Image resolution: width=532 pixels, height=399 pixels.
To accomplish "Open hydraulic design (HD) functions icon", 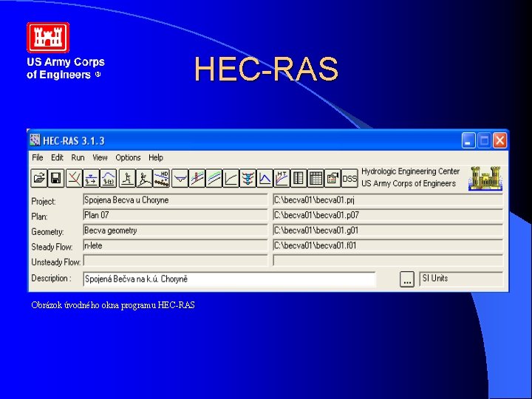I will pos(161,178).
